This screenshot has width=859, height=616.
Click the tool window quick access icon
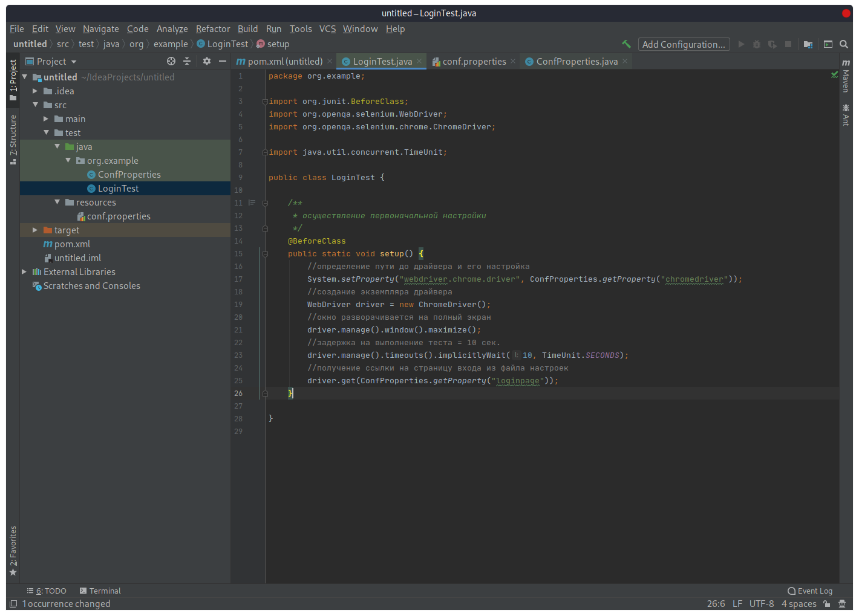click(x=13, y=603)
